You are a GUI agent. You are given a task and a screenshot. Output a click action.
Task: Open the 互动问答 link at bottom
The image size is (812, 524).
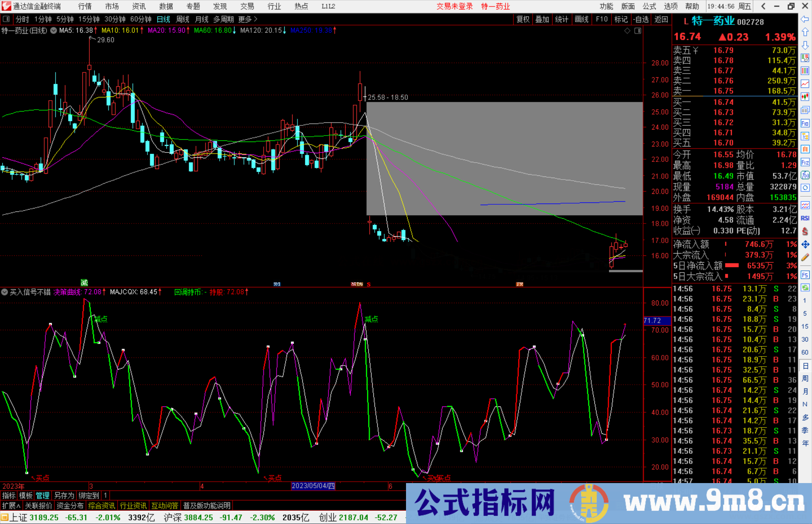point(165,505)
